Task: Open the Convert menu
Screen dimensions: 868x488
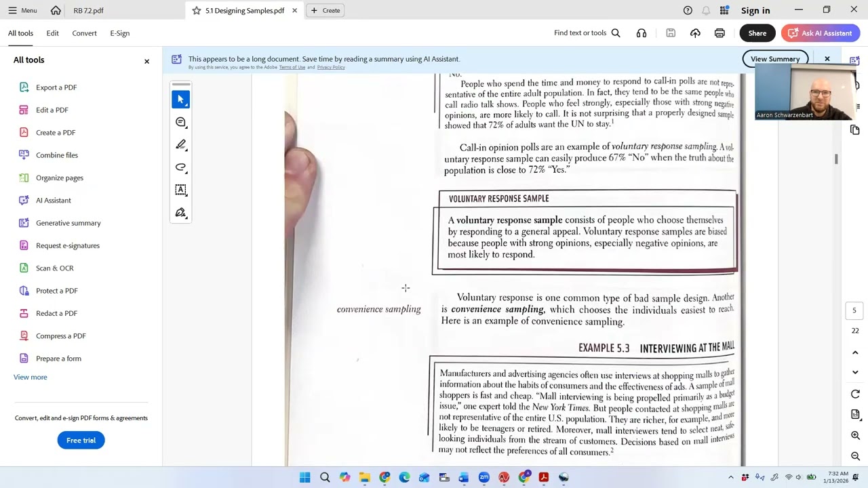Action: coord(84,33)
